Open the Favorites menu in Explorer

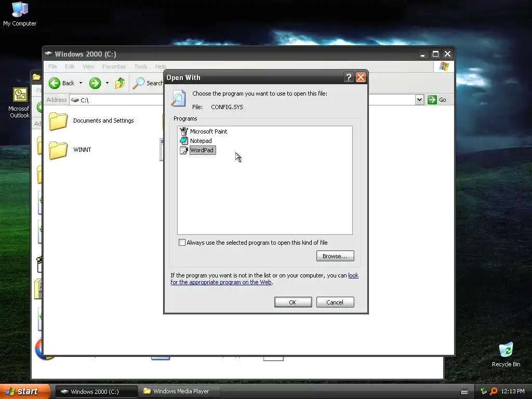coord(114,66)
